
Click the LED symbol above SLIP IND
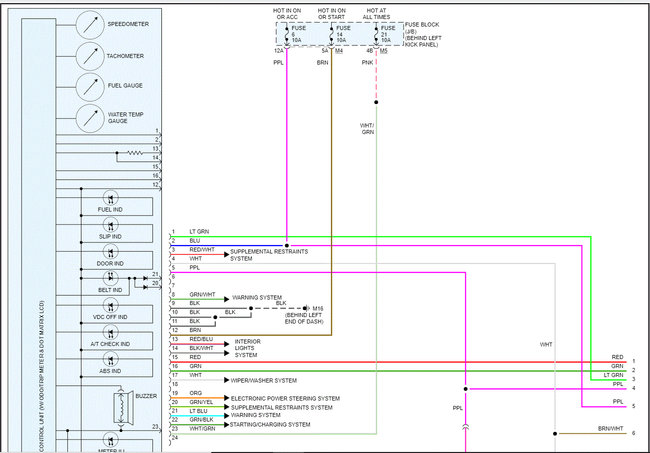coord(111,225)
